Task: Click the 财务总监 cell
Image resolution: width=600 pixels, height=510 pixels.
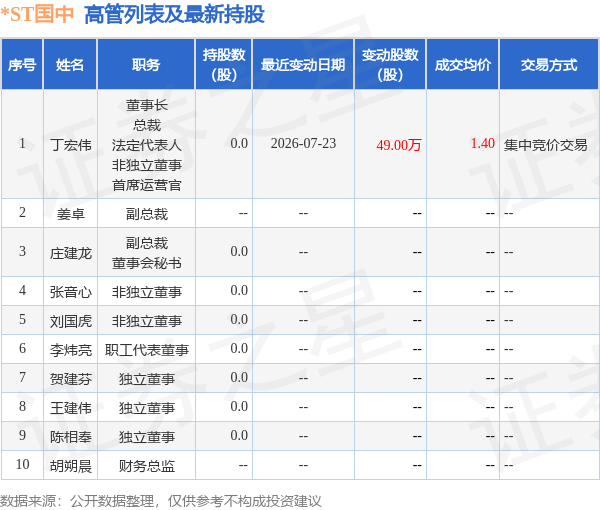Action: point(147,466)
